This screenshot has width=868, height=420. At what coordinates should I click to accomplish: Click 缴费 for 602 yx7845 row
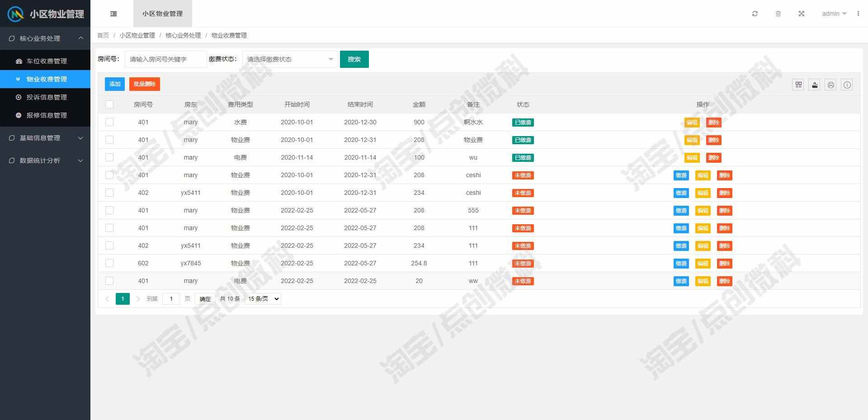[x=681, y=264]
